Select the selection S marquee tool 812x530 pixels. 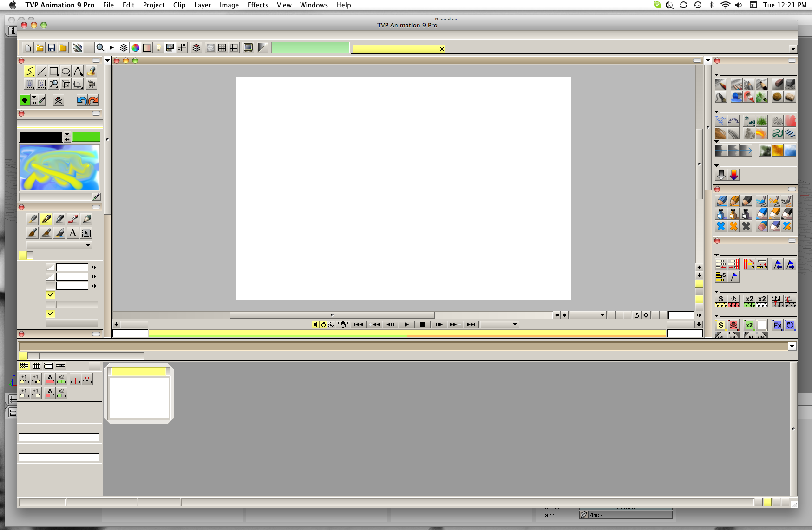tap(42, 84)
